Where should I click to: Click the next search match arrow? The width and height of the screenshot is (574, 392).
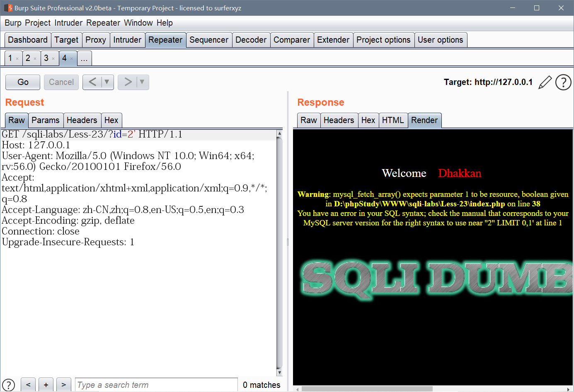click(x=64, y=385)
